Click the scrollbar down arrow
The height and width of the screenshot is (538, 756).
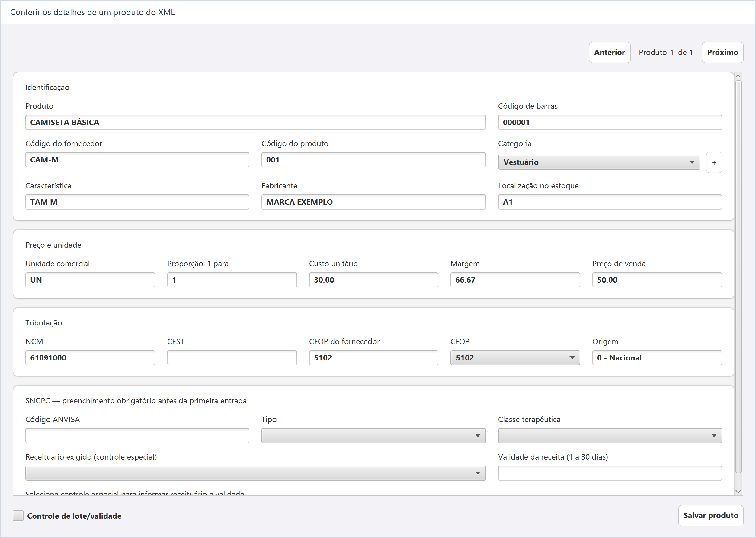pyautogui.click(x=738, y=492)
